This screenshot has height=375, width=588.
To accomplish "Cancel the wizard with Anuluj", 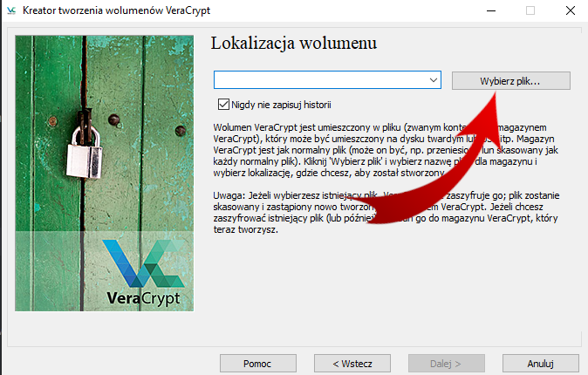I will click(540, 364).
